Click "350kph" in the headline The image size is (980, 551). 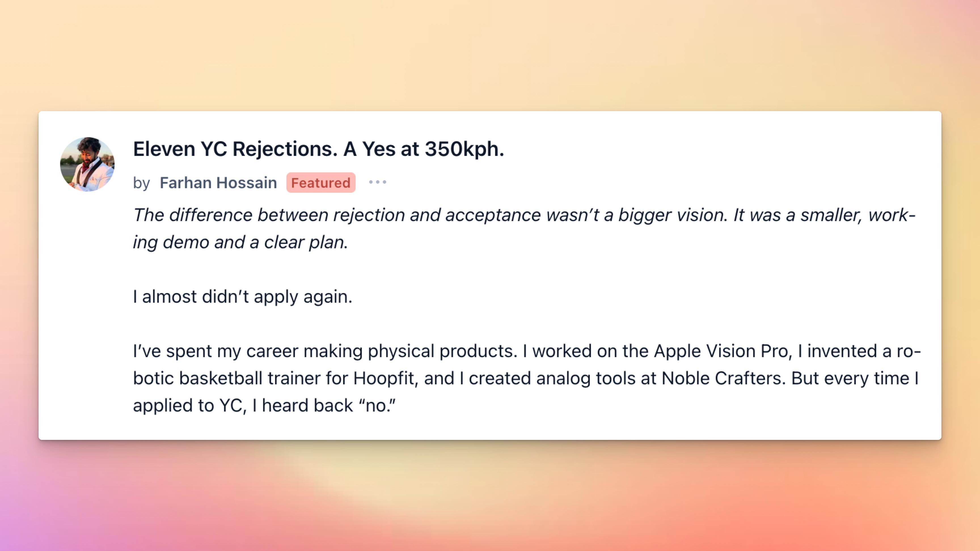click(x=464, y=149)
